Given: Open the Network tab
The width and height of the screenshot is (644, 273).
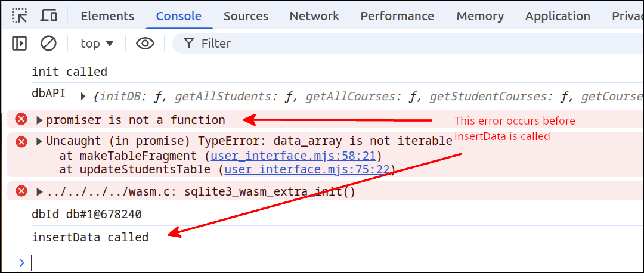Looking at the screenshot, I should (x=314, y=16).
